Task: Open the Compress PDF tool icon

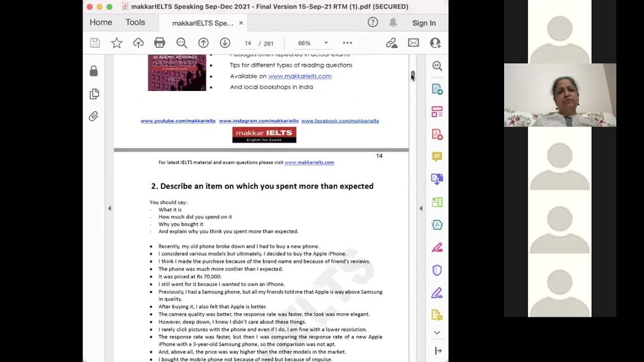Action: pos(437,225)
